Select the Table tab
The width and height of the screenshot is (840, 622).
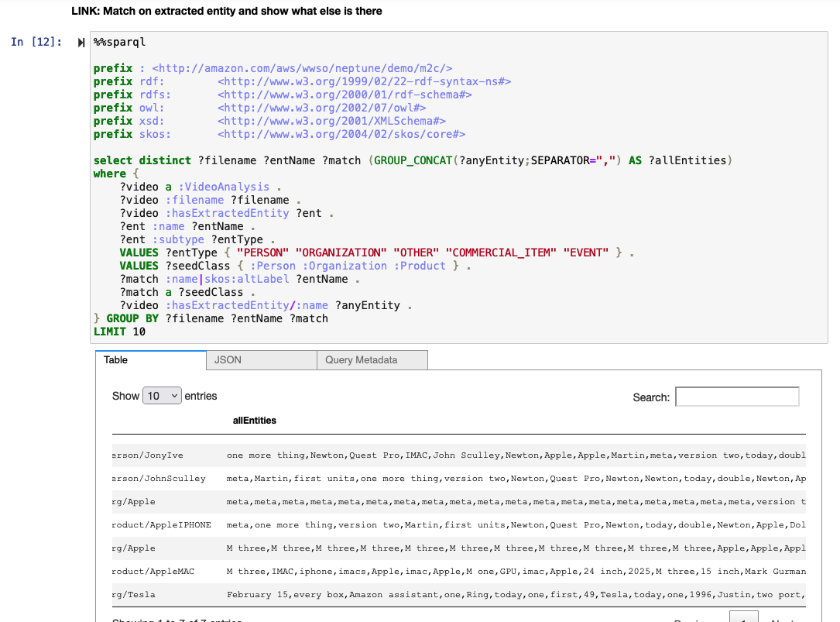point(150,359)
